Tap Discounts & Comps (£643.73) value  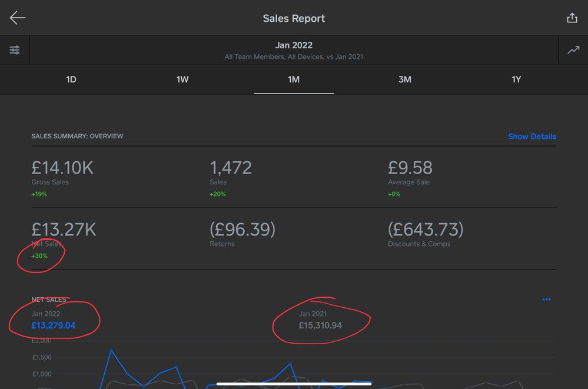pyautogui.click(x=426, y=230)
